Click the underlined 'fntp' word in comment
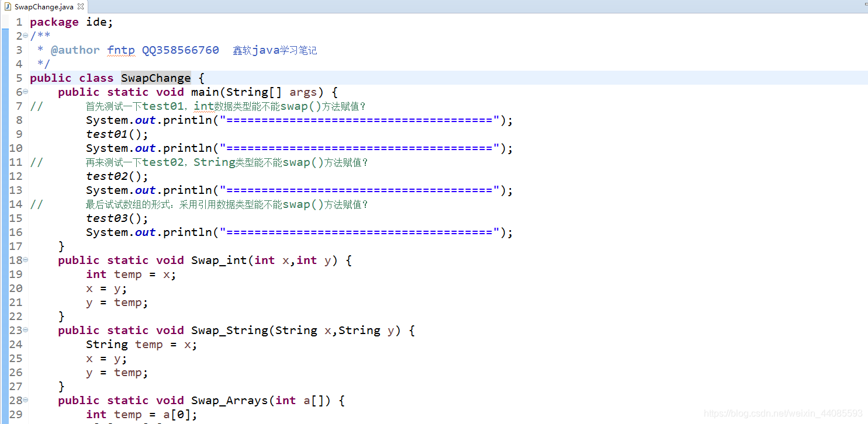 (x=121, y=50)
